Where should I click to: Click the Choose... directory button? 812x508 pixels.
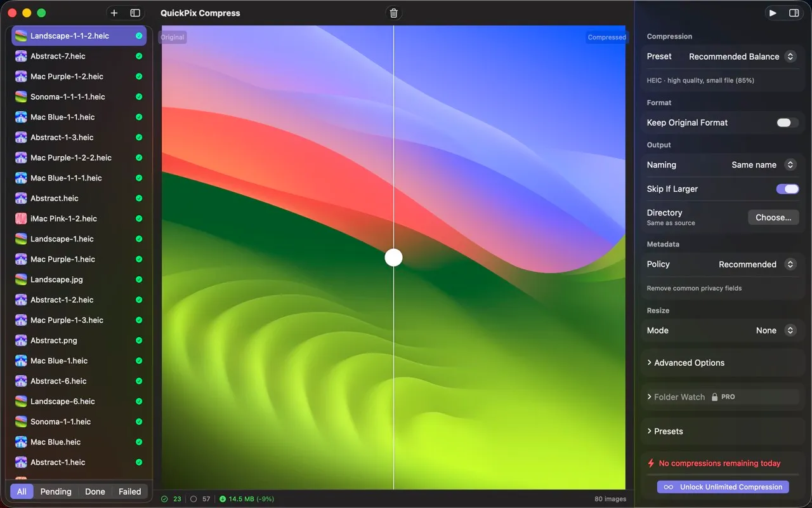[x=773, y=217]
